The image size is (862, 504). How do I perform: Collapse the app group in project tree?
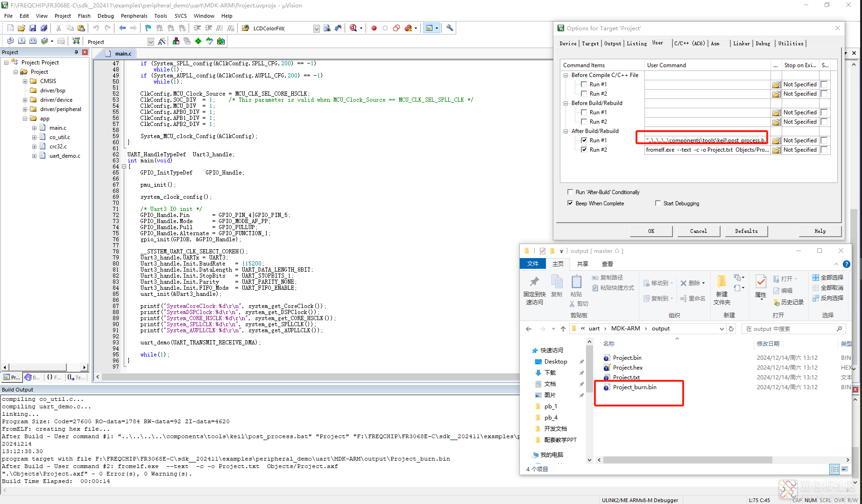pyautogui.click(x=25, y=119)
